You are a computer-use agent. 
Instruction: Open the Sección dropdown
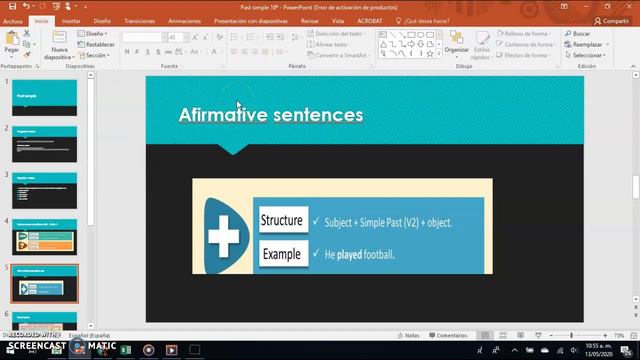coord(95,55)
